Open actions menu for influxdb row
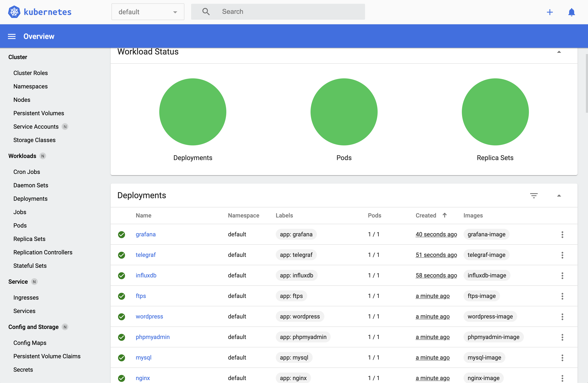 click(x=562, y=276)
